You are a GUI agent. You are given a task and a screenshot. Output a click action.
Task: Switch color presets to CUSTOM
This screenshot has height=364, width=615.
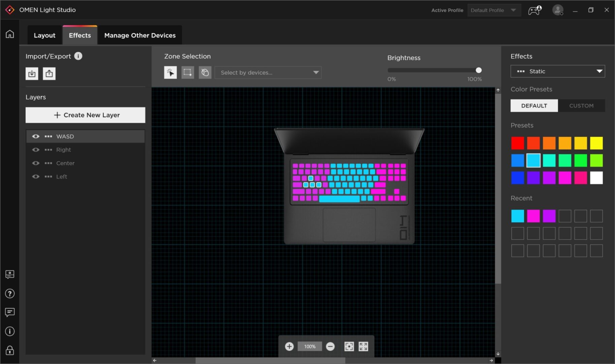click(581, 105)
